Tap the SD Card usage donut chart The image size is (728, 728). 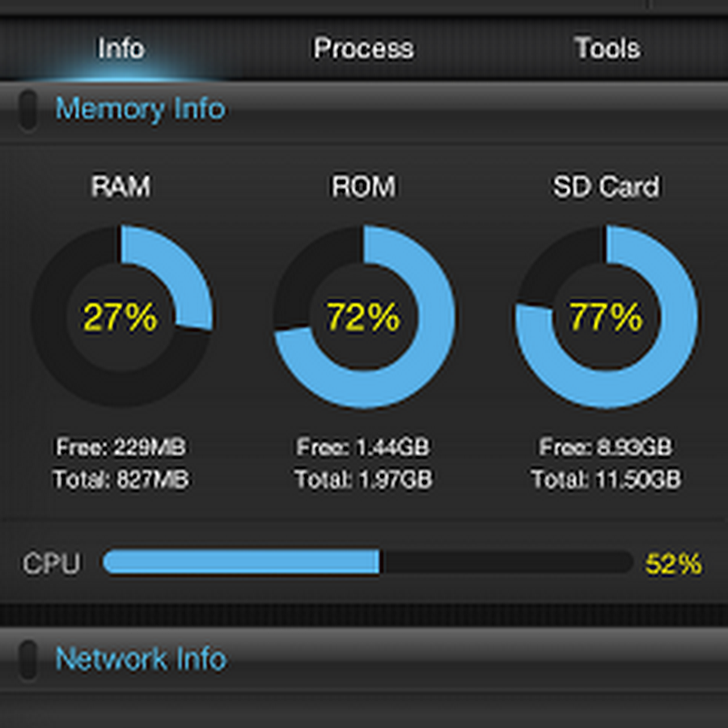pyautogui.click(x=607, y=316)
